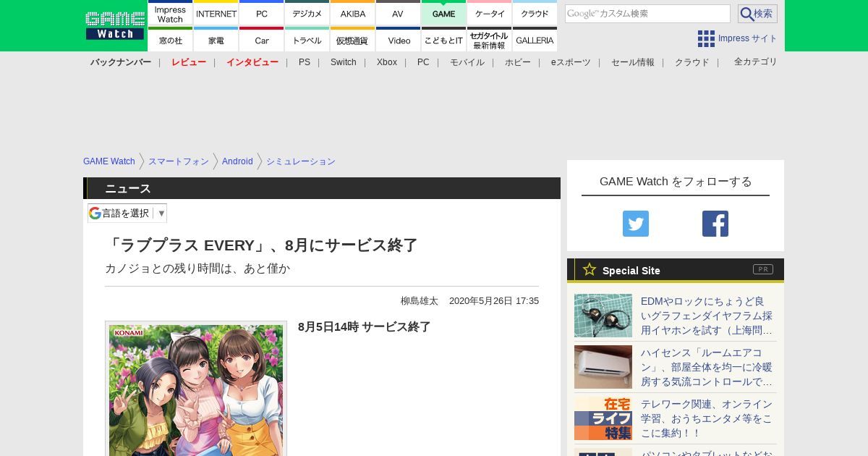Screen dimensions: 868x456
Task: Open the GALLERIA tab
Action: pyautogui.click(x=535, y=40)
